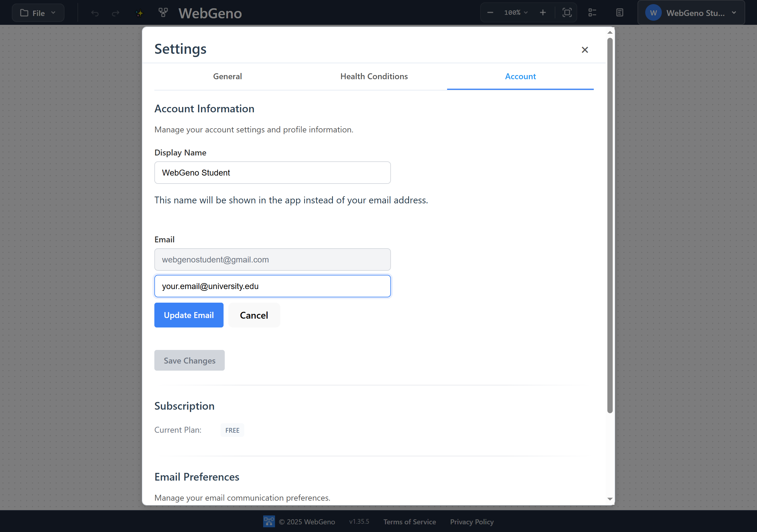757x532 pixels.
Task: Open the Terms of Service link
Action: click(x=410, y=522)
